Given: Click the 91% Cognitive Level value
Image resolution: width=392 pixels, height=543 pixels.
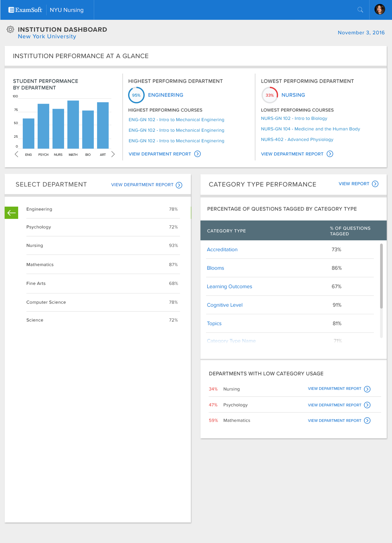Looking at the screenshot, I should pyautogui.click(x=337, y=305).
